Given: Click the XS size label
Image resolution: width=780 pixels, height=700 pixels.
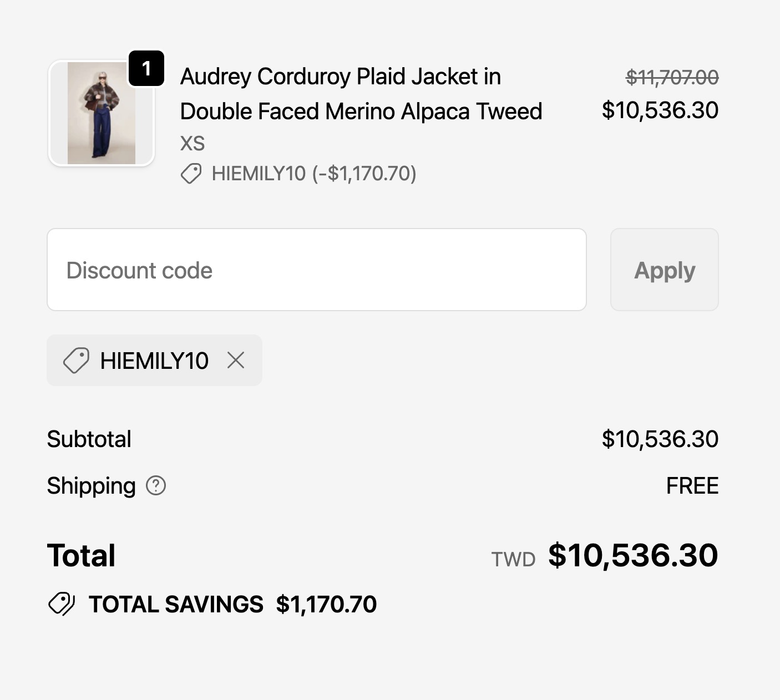Looking at the screenshot, I should pos(193,144).
